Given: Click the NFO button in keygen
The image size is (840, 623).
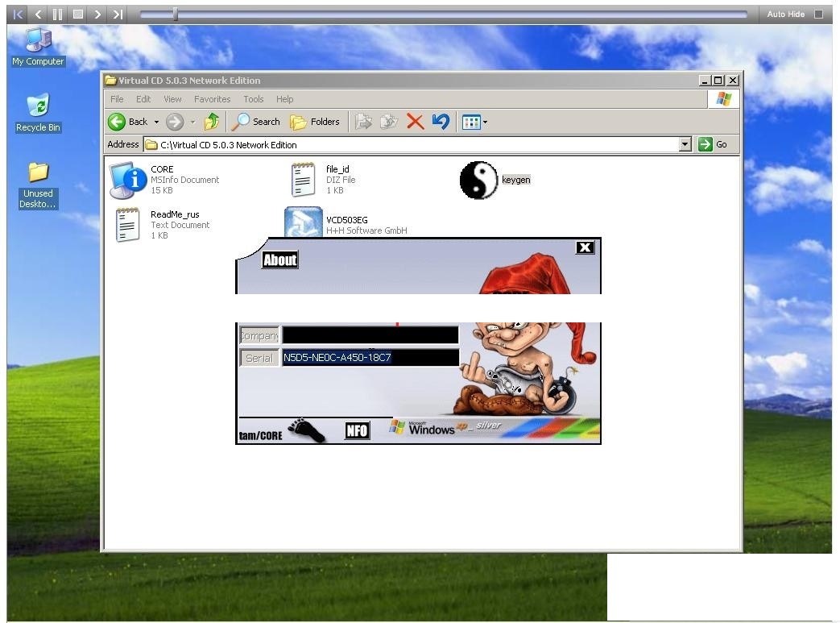Looking at the screenshot, I should point(358,430).
